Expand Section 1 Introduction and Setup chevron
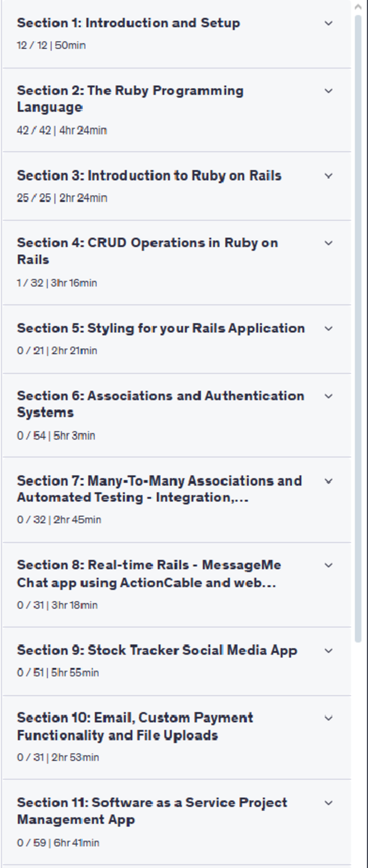 click(328, 23)
